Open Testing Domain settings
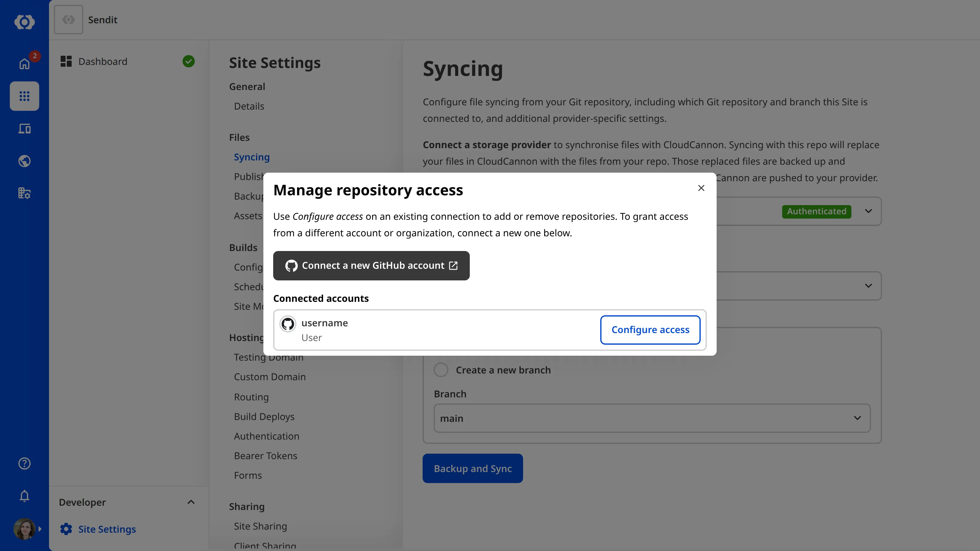 click(269, 358)
